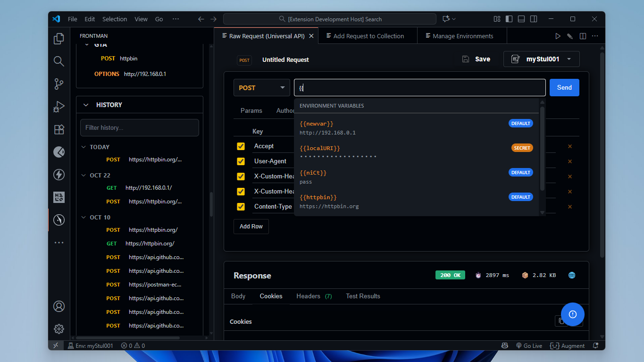This screenshot has width=644, height=362.
Task: Open the Source Control view
Action: pyautogui.click(x=59, y=84)
